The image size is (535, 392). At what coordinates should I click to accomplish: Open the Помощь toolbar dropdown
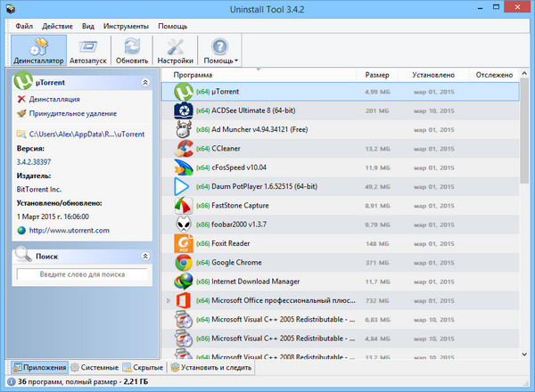point(220,51)
